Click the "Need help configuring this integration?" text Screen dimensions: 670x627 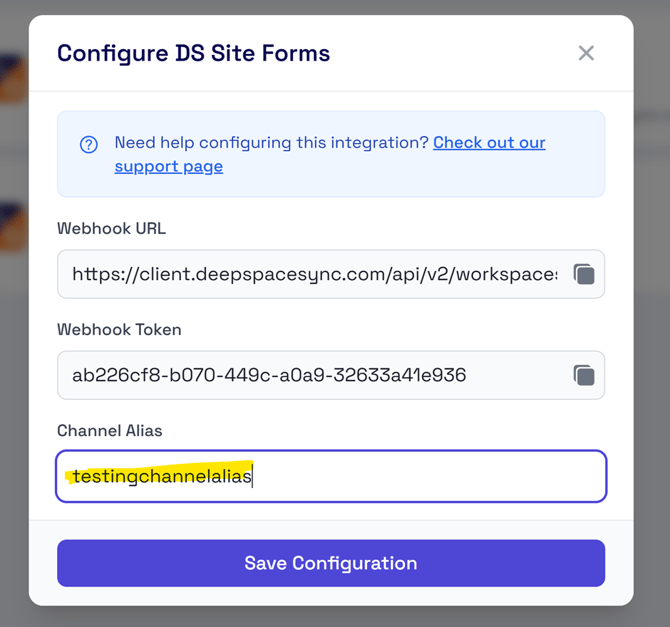[x=271, y=142]
